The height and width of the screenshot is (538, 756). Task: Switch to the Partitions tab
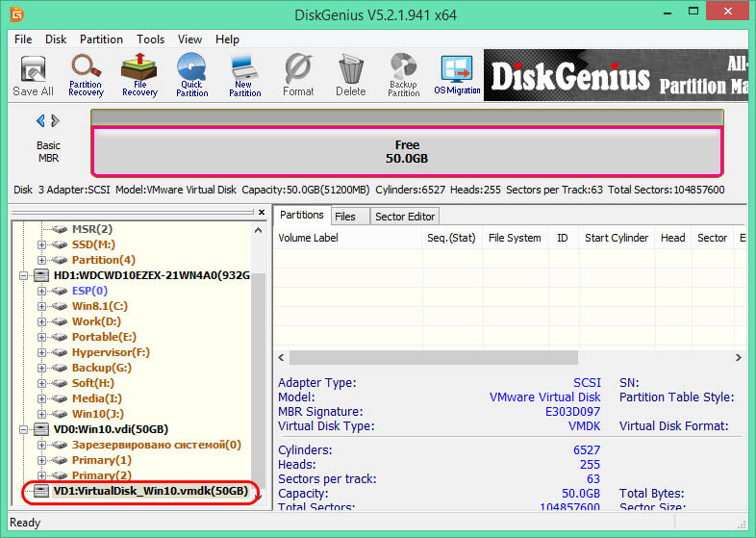point(302,216)
